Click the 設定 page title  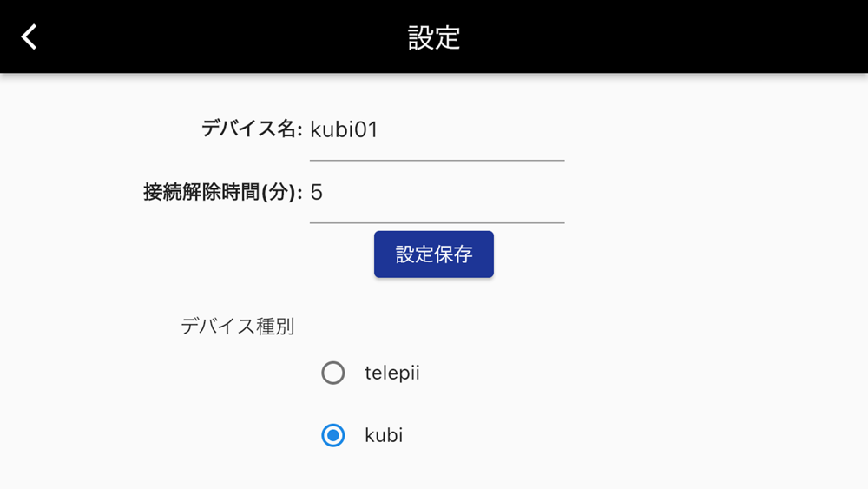(434, 37)
